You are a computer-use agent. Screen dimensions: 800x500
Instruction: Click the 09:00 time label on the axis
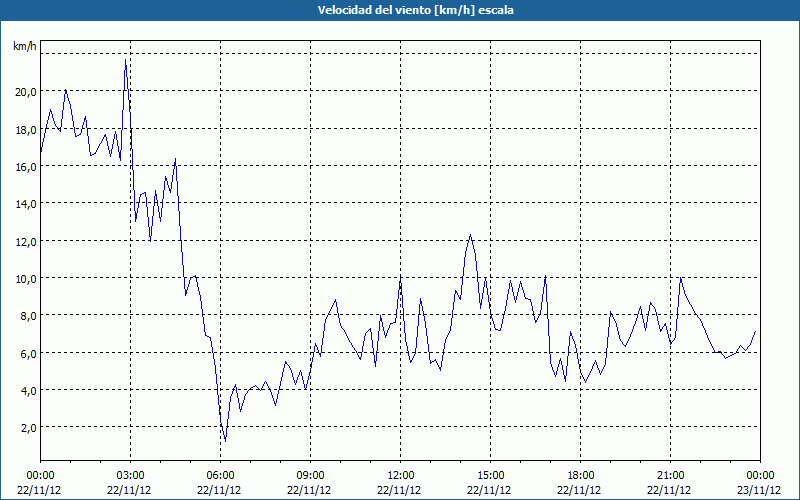click(x=310, y=476)
